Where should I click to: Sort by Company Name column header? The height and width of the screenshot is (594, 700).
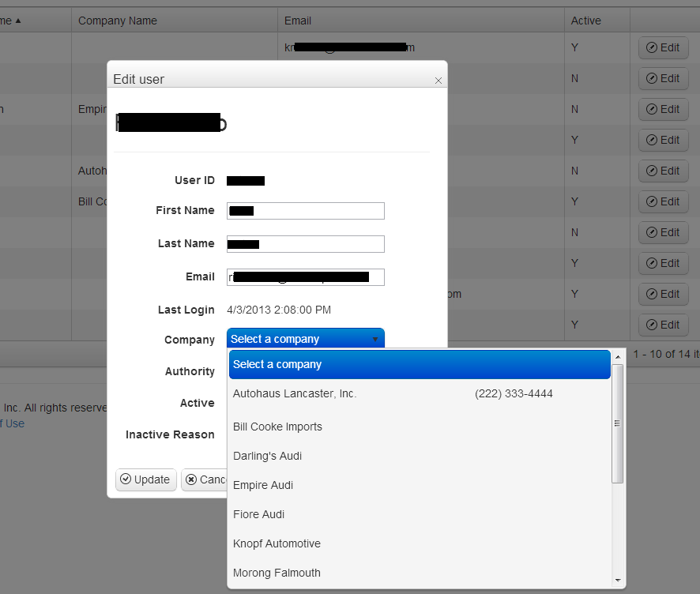[118, 21]
